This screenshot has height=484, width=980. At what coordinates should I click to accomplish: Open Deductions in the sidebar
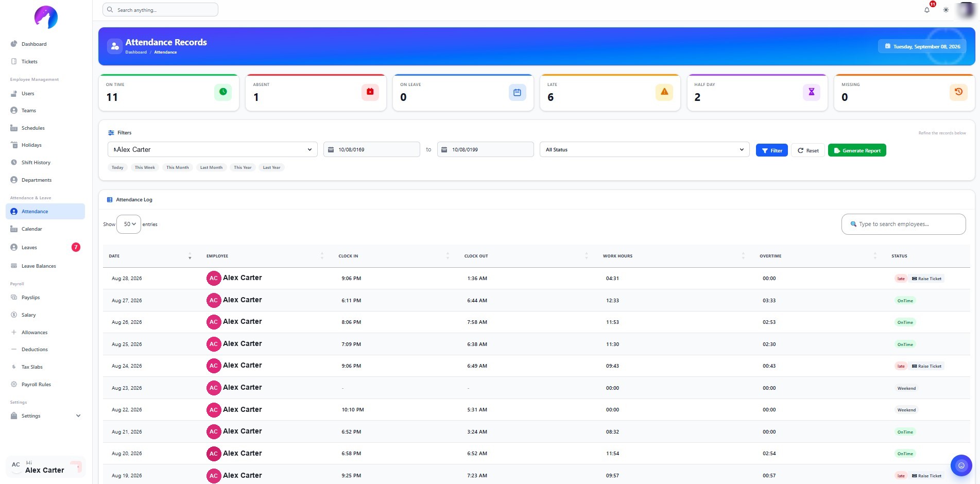point(45,349)
